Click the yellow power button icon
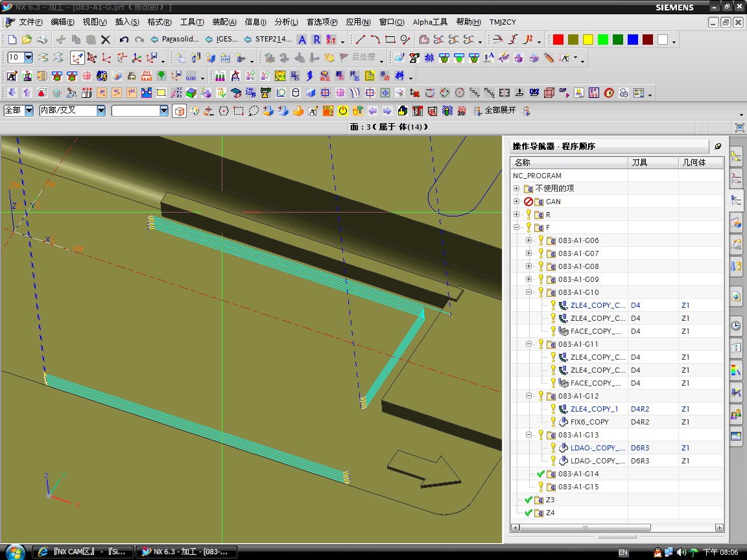 coord(342,111)
